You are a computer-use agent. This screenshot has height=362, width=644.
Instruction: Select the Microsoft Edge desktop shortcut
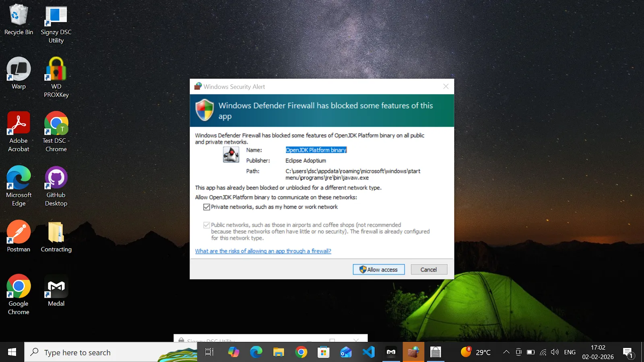pyautogui.click(x=19, y=186)
